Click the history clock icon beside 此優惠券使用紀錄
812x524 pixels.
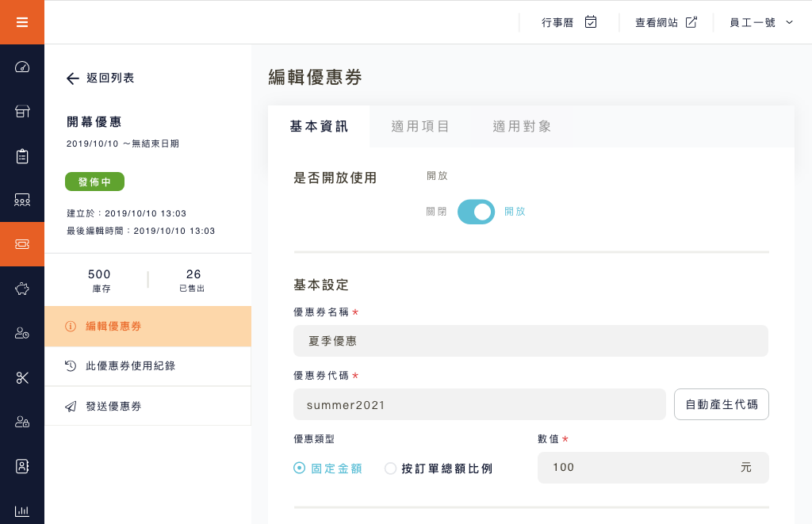point(71,366)
